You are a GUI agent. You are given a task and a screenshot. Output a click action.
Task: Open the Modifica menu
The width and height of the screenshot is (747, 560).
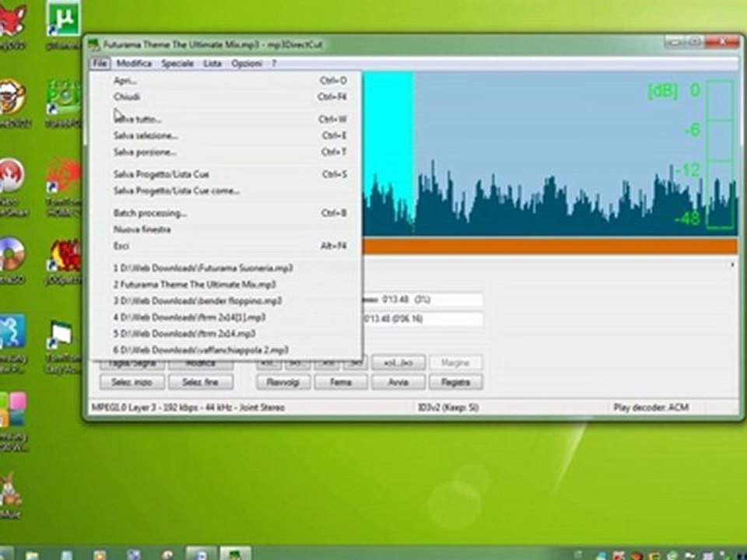coord(134,63)
